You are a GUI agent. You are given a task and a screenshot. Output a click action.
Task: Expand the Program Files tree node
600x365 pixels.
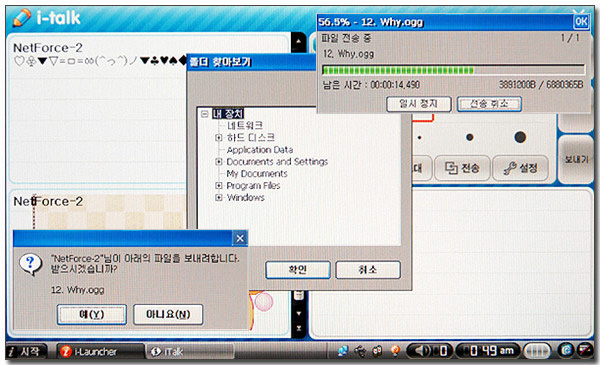(x=218, y=186)
